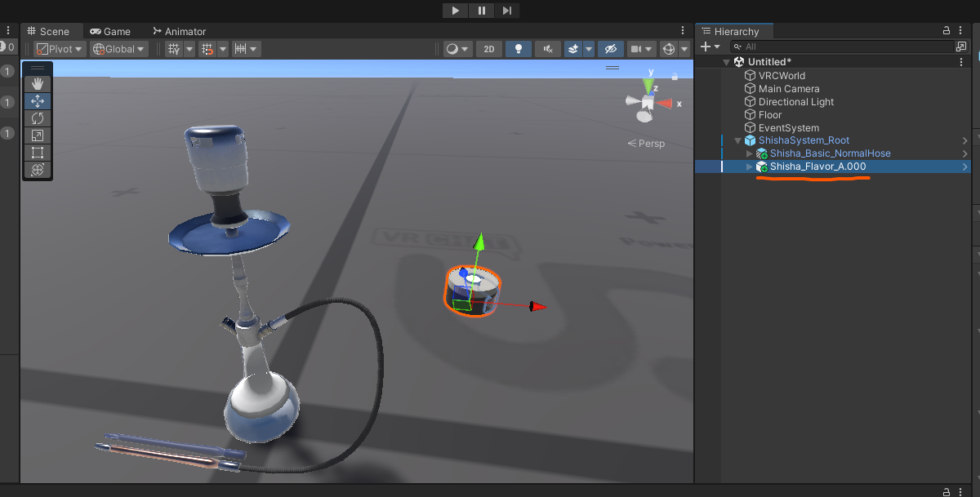Image resolution: width=980 pixels, height=497 pixels.
Task: Click the Pause button
Action: pos(482,11)
